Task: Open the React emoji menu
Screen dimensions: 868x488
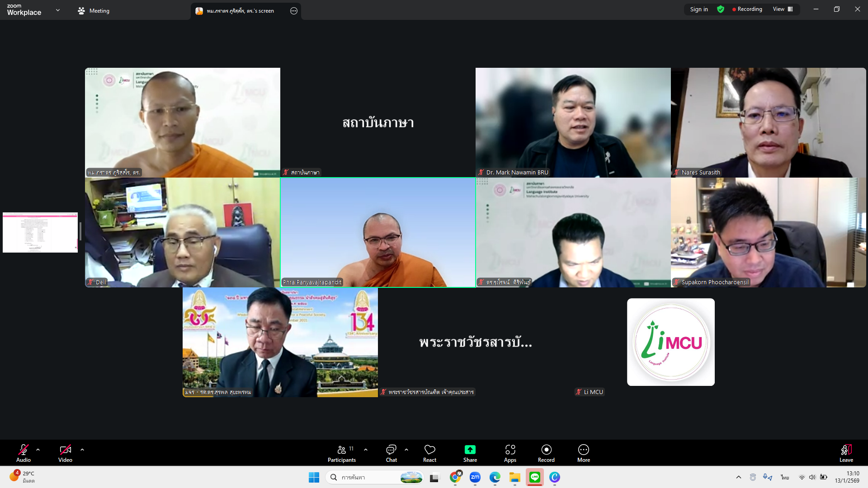Action: (429, 450)
